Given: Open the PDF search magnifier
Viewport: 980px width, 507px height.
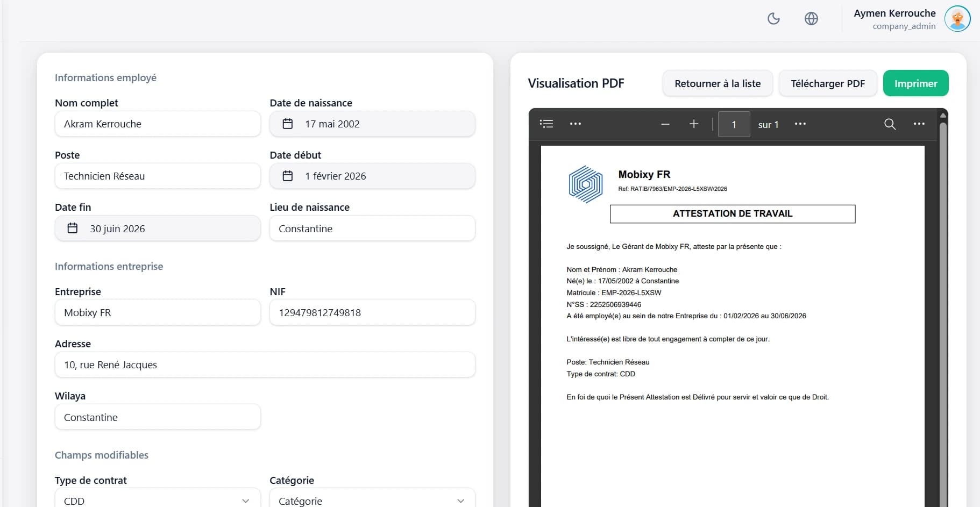Looking at the screenshot, I should (x=890, y=124).
